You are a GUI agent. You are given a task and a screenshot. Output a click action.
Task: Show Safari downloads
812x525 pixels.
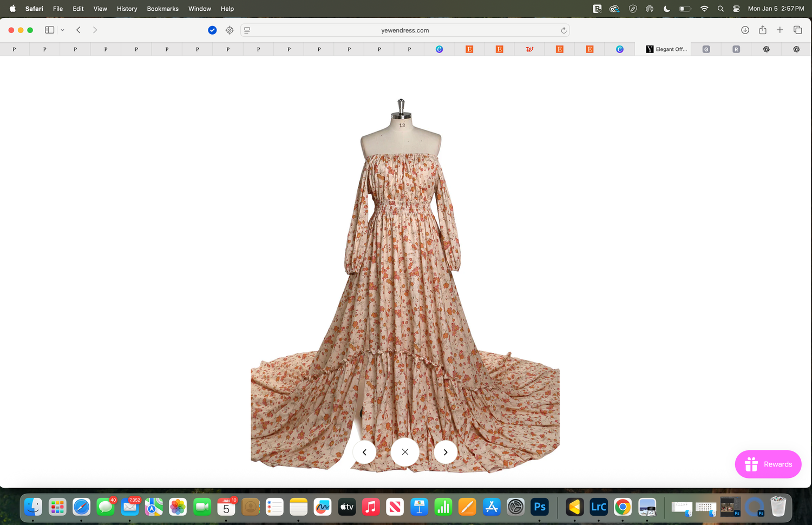745,30
